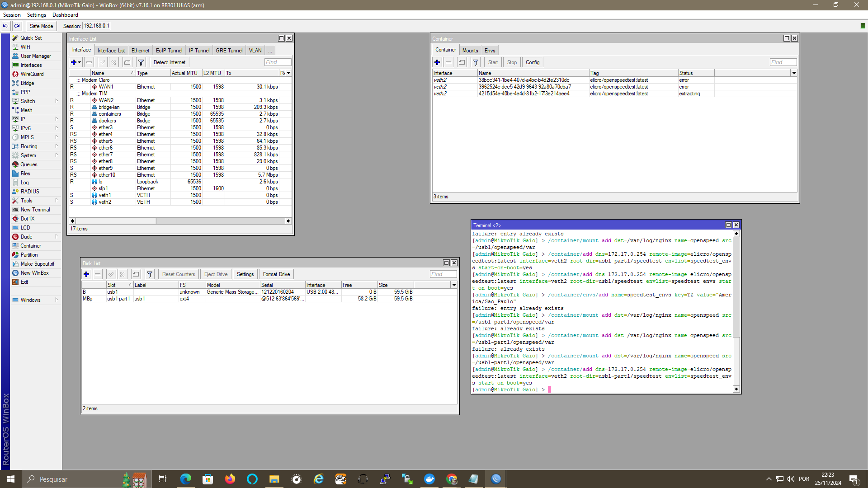Click the Redo arrow in WinBox toolbar
868x488 pixels.
17,26
